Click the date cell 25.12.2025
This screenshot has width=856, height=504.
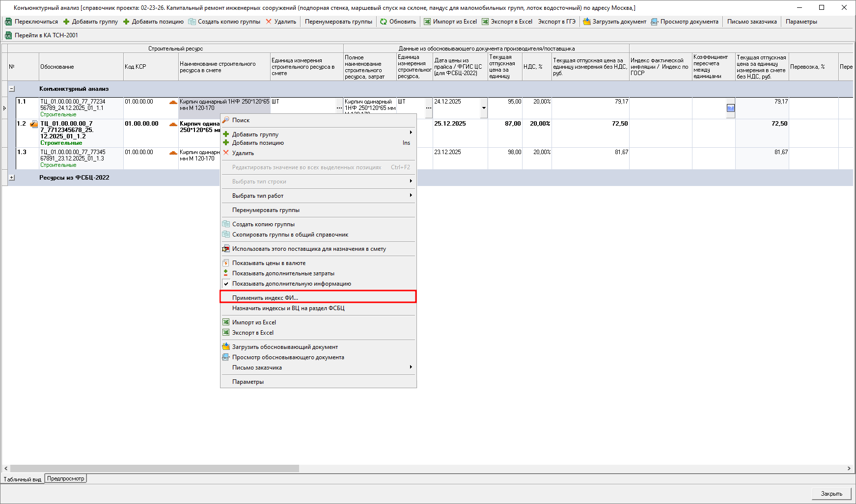click(x=460, y=133)
